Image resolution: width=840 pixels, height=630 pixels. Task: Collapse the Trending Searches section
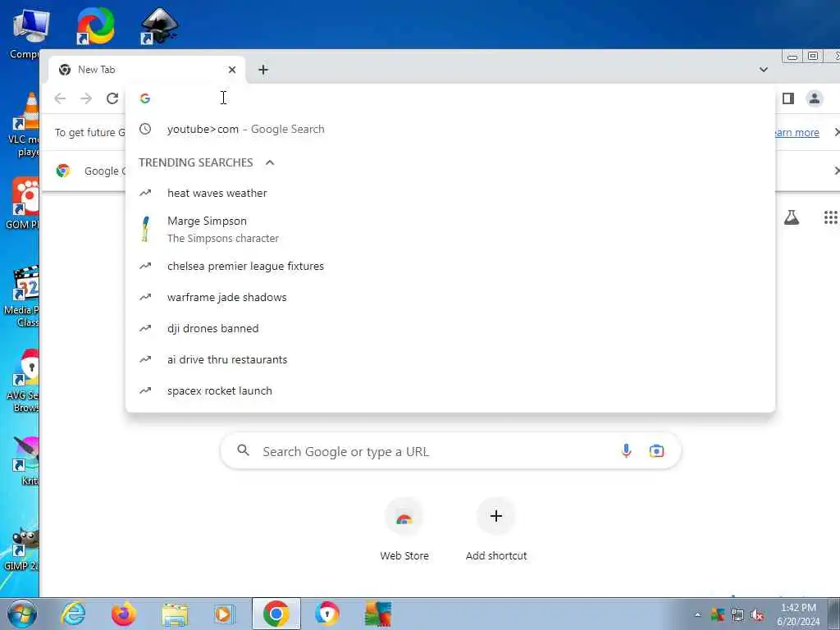(x=270, y=162)
